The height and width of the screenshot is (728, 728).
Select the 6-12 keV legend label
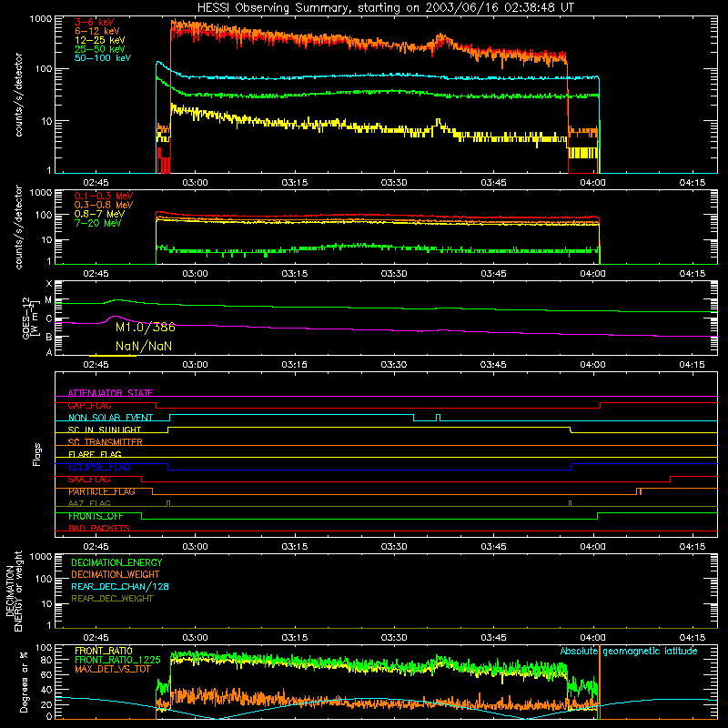[97, 31]
